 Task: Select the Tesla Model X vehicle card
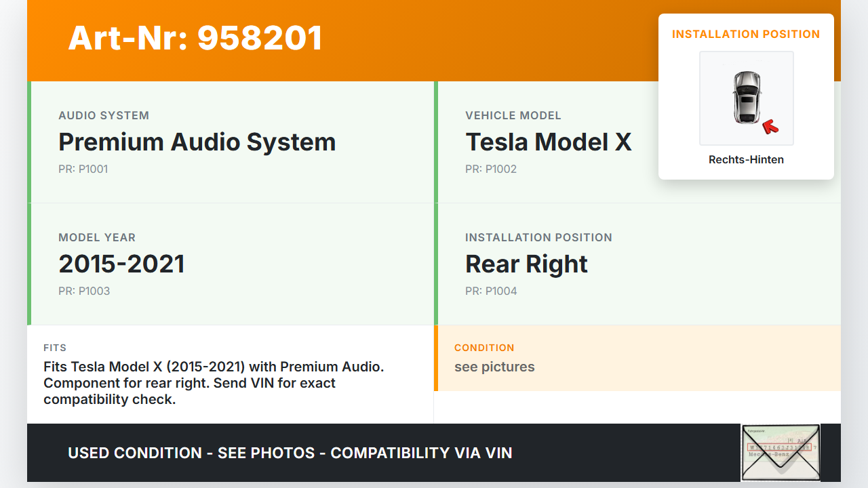(548, 142)
